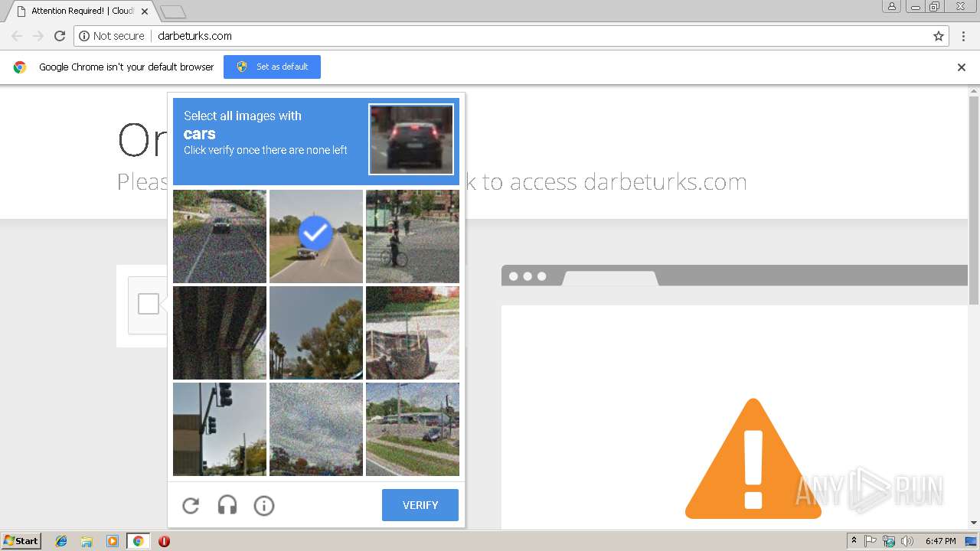This screenshot has width=980, height=551.
Task: Click the address bar showing darbeturks.com
Action: pyautogui.click(x=511, y=36)
